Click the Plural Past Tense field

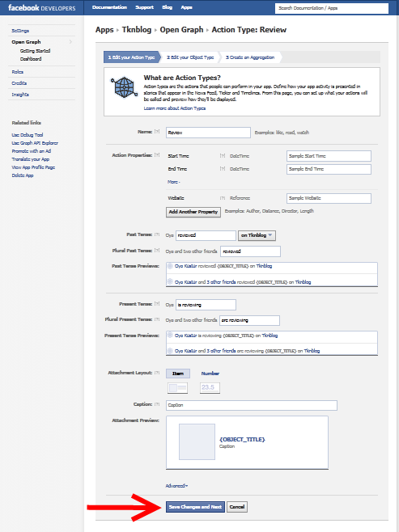coord(250,251)
